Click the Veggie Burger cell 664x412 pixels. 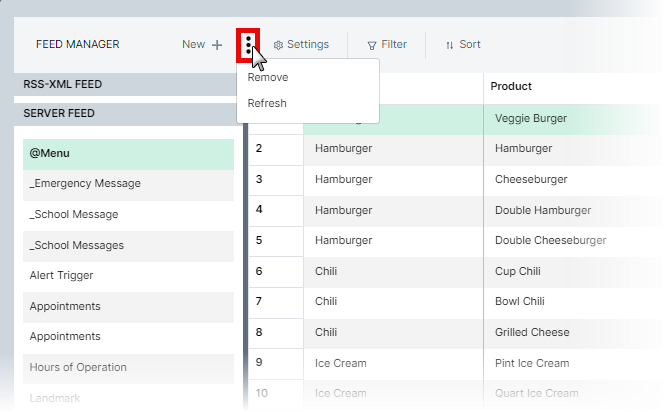(x=572, y=119)
